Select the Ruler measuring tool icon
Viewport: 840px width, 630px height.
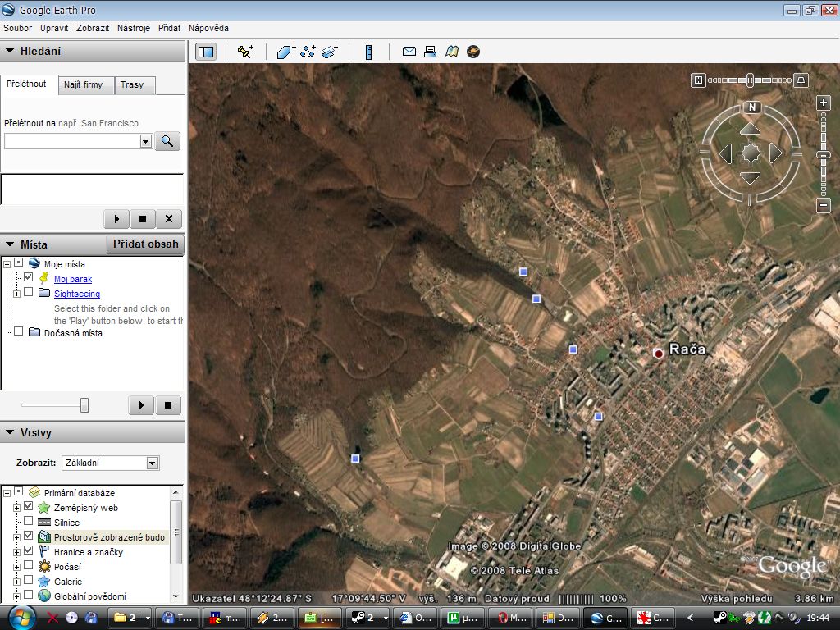[x=368, y=52]
